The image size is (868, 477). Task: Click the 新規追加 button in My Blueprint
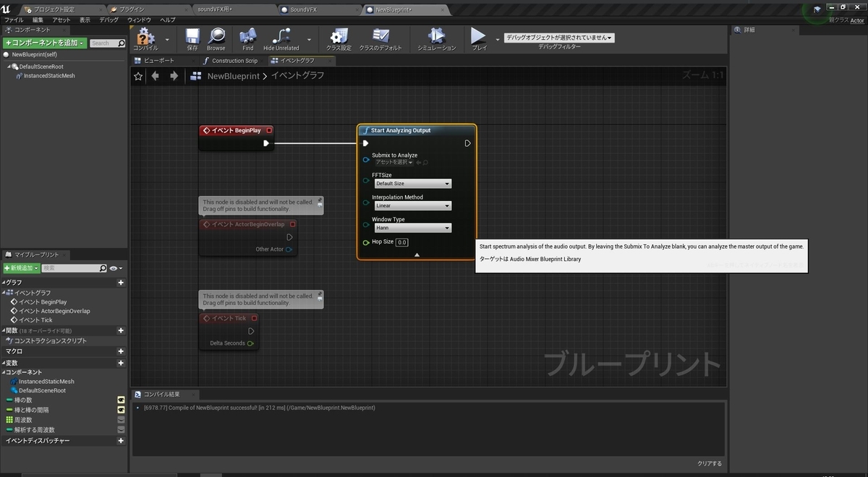point(22,268)
